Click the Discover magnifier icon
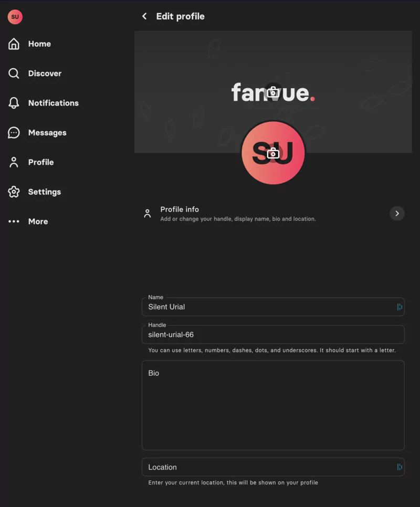 14,73
